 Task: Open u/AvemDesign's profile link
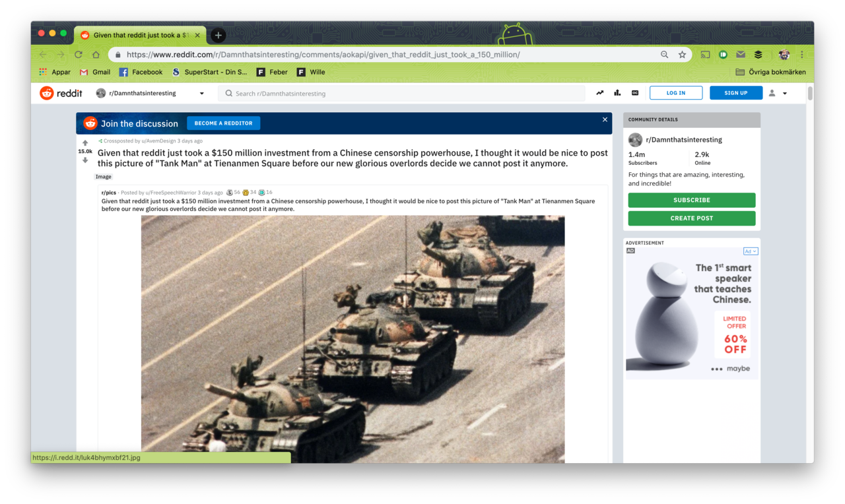pyautogui.click(x=158, y=141)
